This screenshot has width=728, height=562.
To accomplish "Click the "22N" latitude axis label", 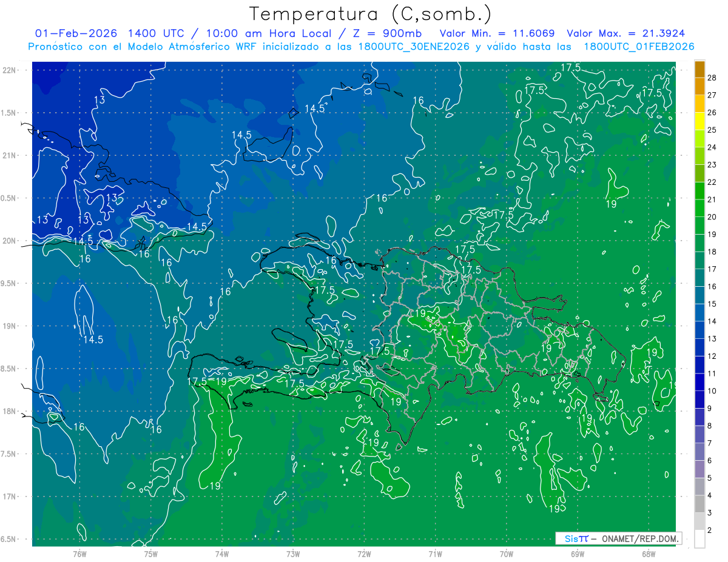I will pyautogui.click(x=9, y=70).
